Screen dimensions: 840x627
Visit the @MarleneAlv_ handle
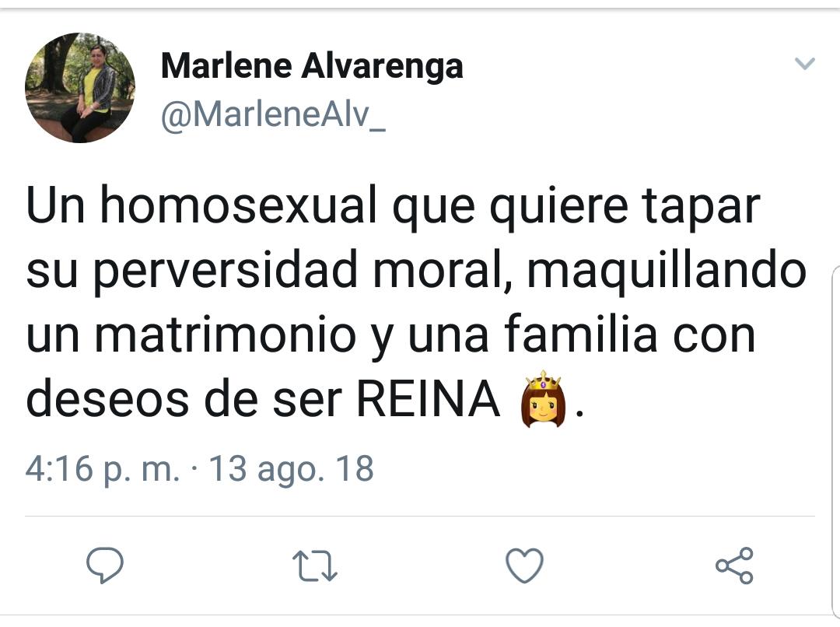pos(272,115)
